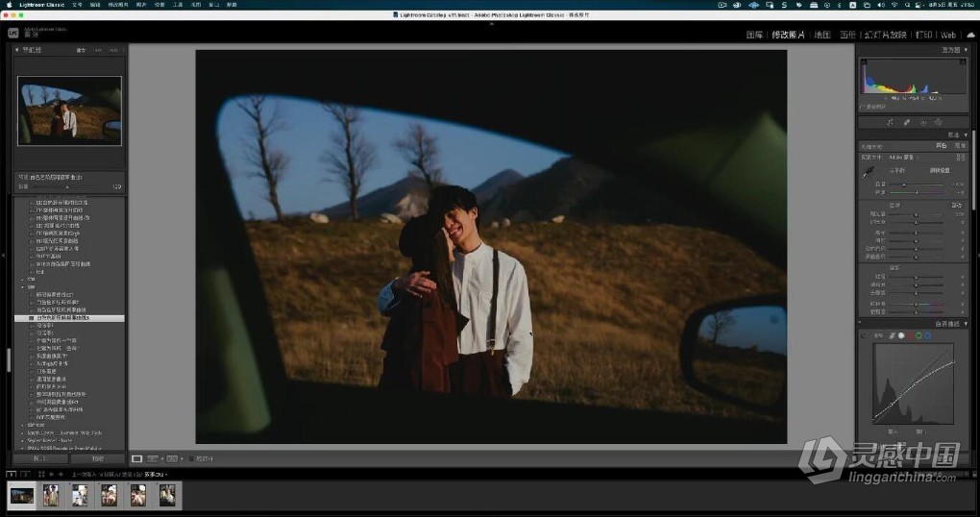Screen dimensions: 980x517
Task: Click the loupe view icon in toolbar
Action: pyautogui.click(x=136, y=458)
